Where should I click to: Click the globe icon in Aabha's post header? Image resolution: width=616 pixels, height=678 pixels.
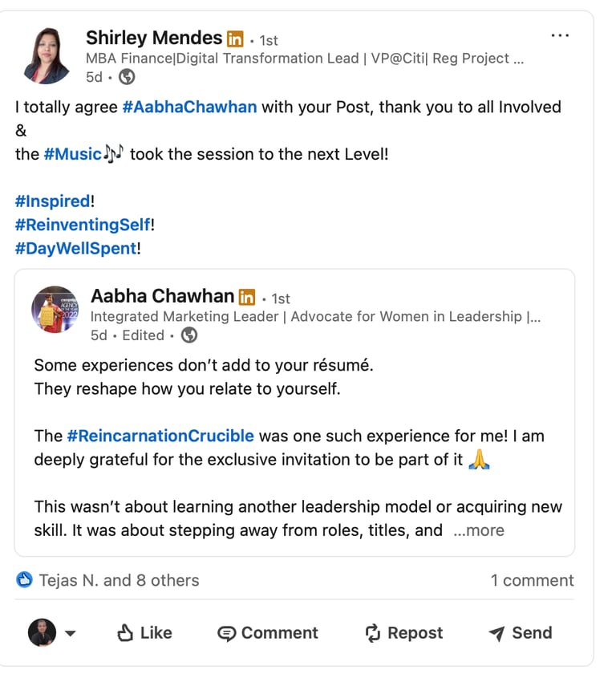point(189,335)
